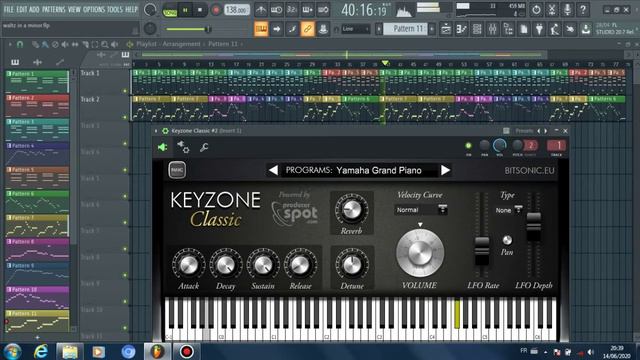Click the question mark help icon

583,10
